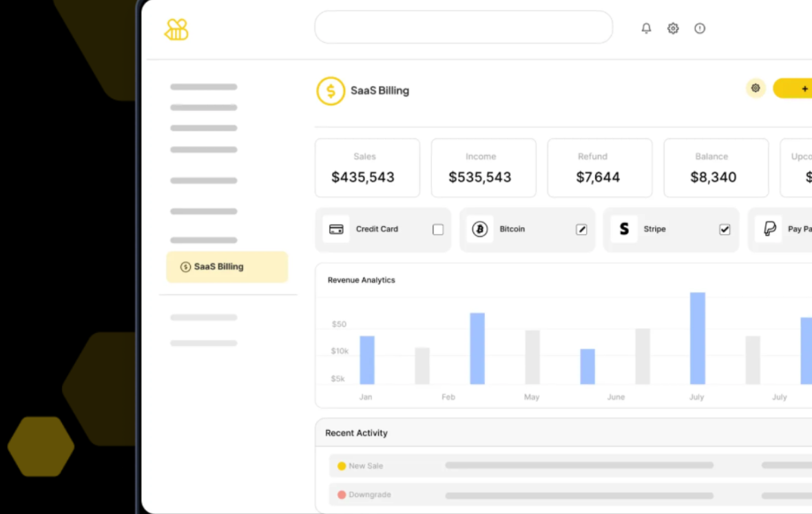Open the notifications bell
This screenshot has width=812, height=514.
645,28
